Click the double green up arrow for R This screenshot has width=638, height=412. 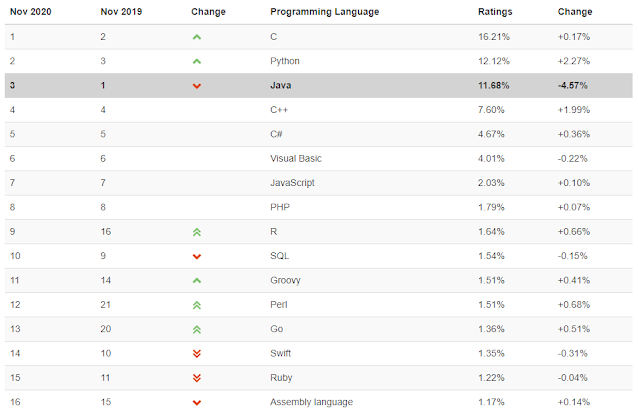197,232
